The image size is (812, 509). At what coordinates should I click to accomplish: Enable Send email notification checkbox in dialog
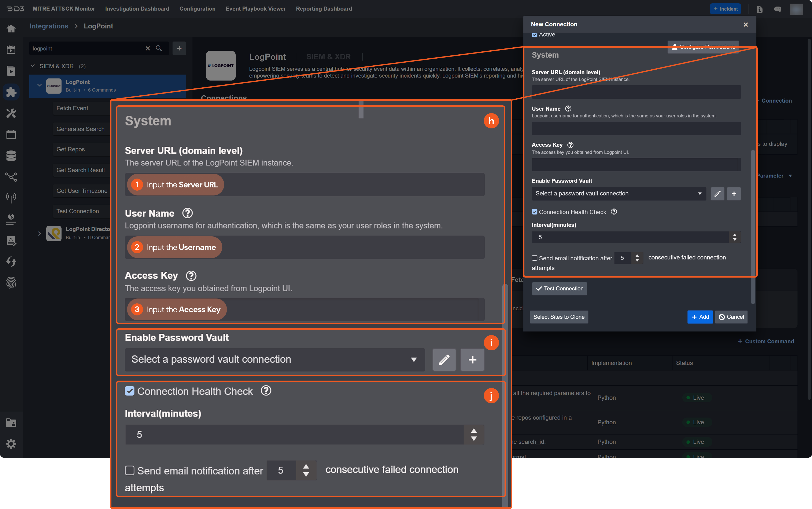pos(534,258)
